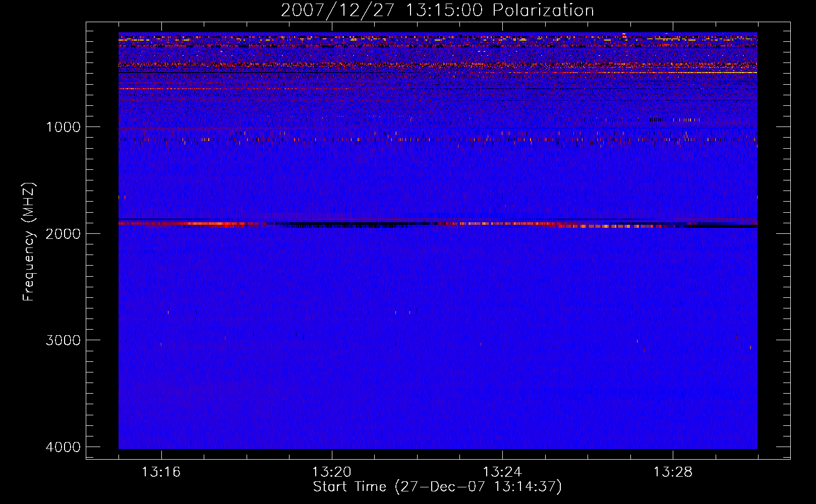Select the 'Frequency (MHZ)' axis label
The image size is (816, 504).
(x=29, y=241)
